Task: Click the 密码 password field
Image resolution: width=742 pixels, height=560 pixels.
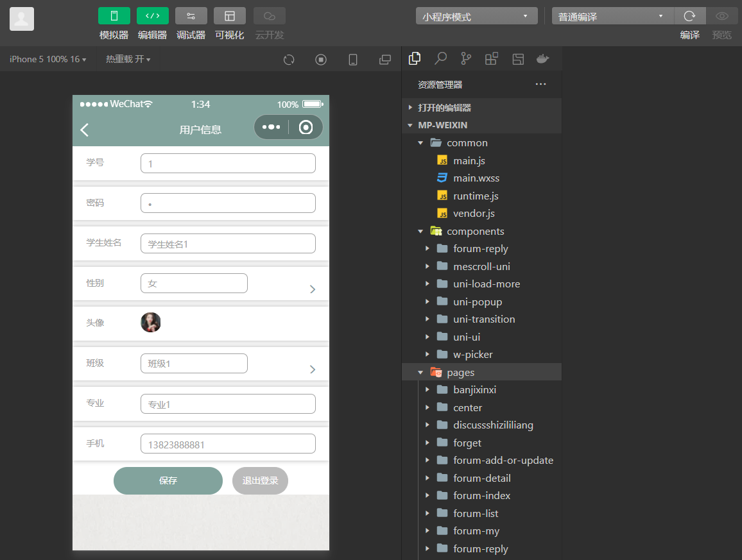Action: coord(228,203)
